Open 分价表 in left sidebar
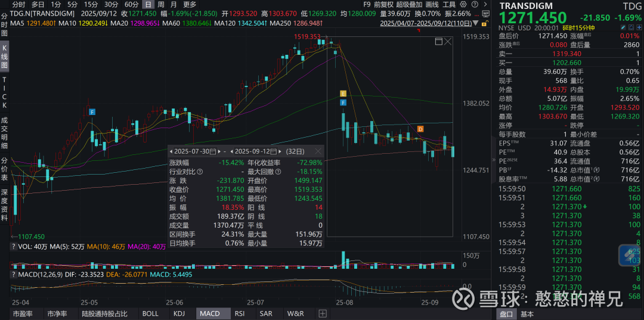This screenshot has height=320, width=644. coord(5,168)
